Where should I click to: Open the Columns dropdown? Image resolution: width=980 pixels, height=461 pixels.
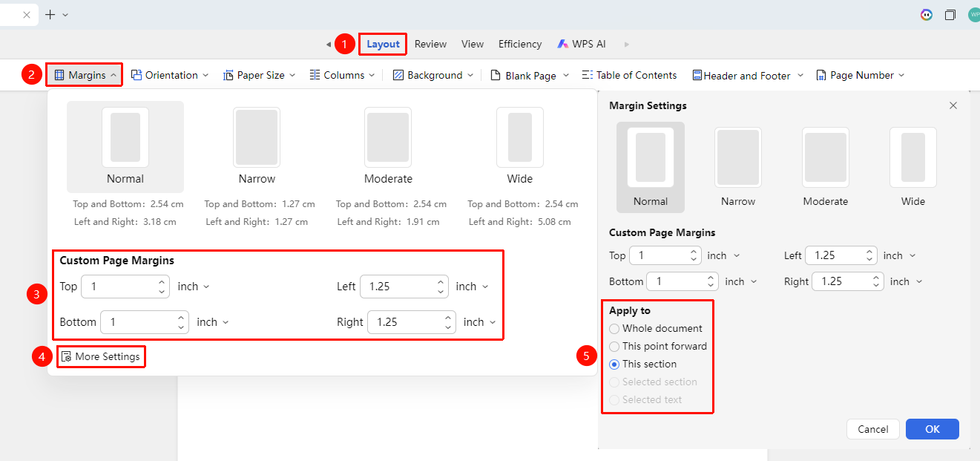tap(342, 75)
